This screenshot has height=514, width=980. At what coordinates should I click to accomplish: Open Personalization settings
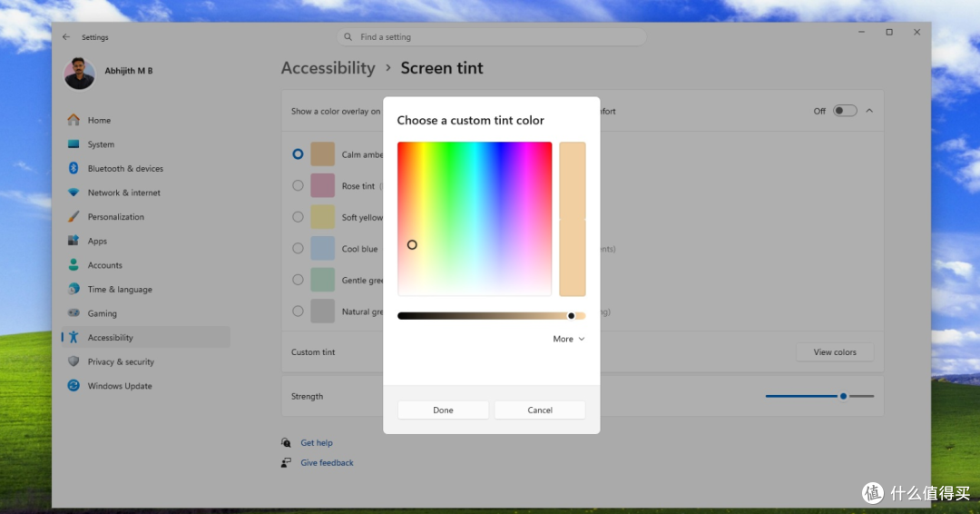(x=145, y=216)
